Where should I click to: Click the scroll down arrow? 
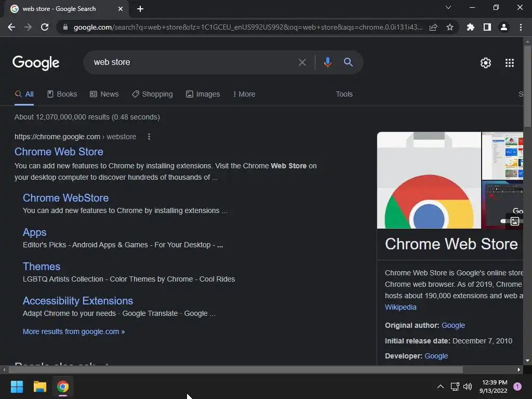click(x=527, y=361)
